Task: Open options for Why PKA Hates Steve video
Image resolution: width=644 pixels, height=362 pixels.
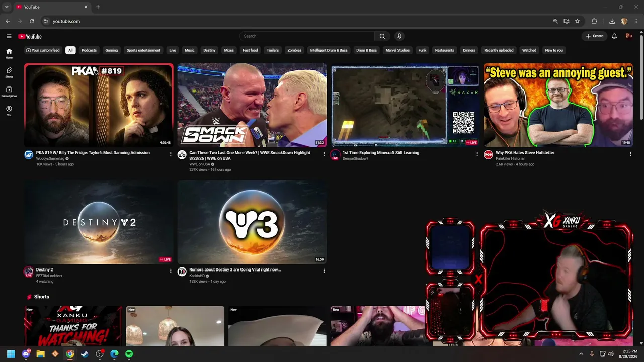Action: (630, 154)
